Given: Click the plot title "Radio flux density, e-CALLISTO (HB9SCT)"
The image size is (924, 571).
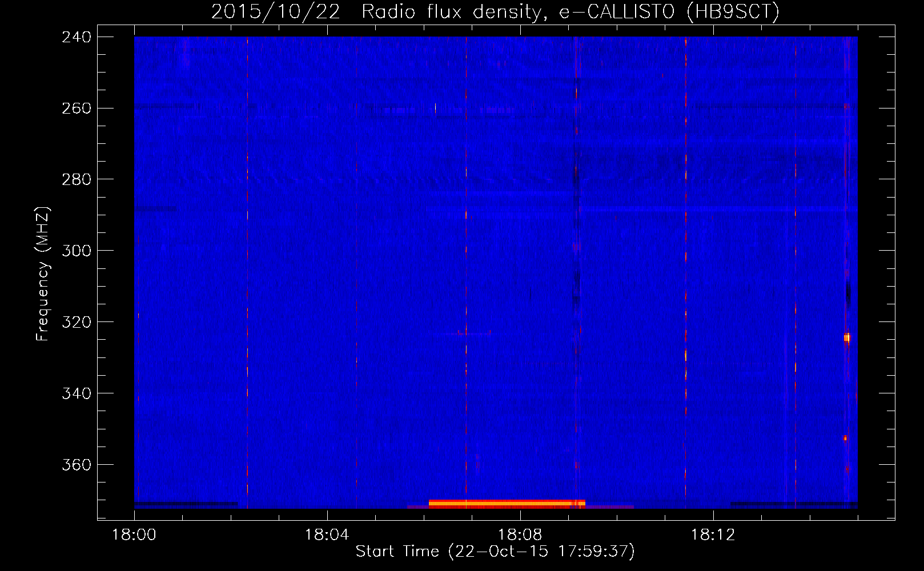Looking at the screenshot, I should coord(571,12).
